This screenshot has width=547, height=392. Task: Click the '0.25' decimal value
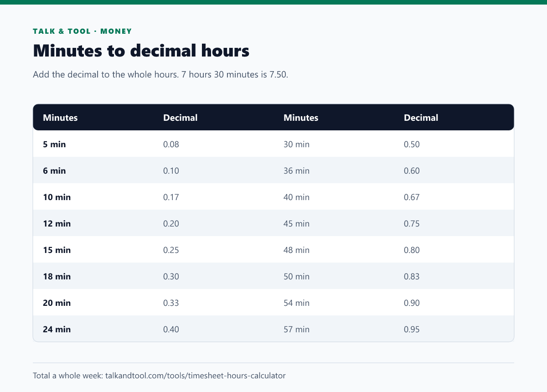[x=171, y=250]
